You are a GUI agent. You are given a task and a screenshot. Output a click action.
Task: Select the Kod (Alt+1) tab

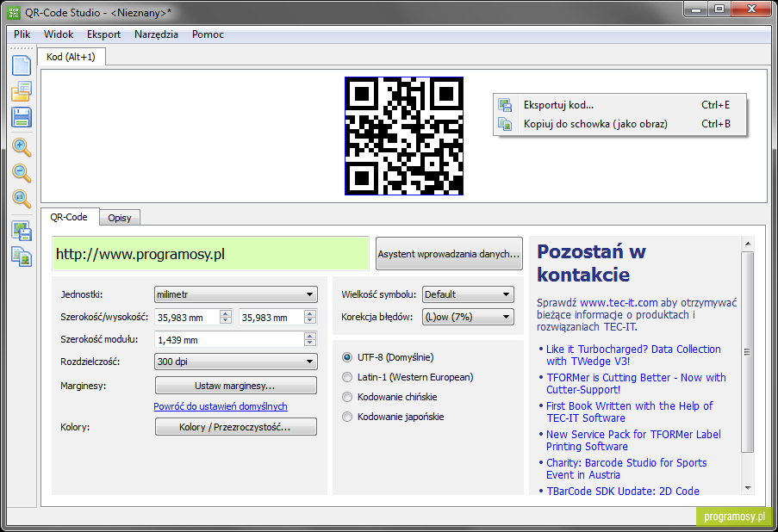pyautogui.click(x=71, y=57)
